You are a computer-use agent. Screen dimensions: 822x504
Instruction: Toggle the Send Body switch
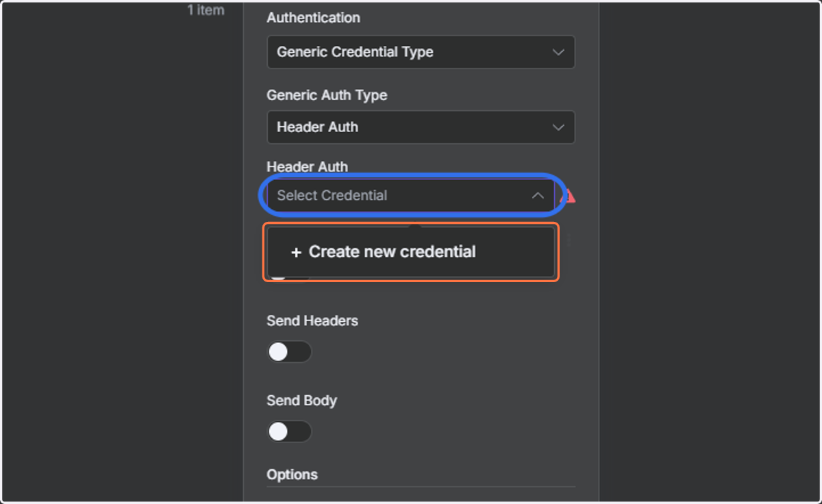[289, 431]
